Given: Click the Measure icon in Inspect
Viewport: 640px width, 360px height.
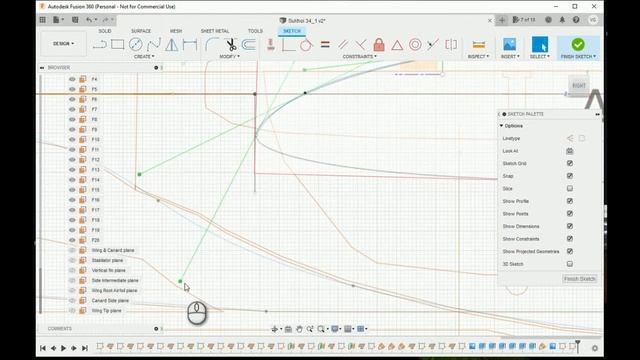Looking at the screenshot, I should [x=478, y=44].
